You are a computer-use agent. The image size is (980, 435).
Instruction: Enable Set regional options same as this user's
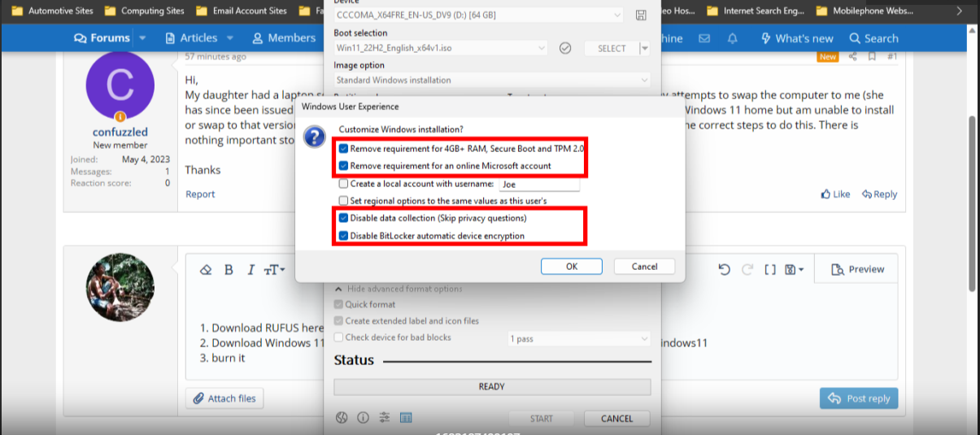[x=343, y=201]
